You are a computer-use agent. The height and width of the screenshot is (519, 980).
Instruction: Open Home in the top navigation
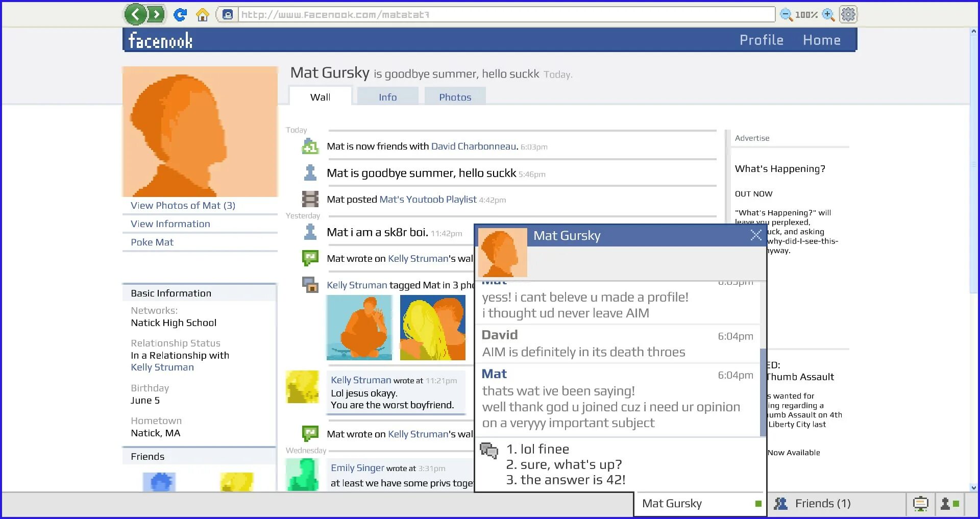(x=821, y=40)
